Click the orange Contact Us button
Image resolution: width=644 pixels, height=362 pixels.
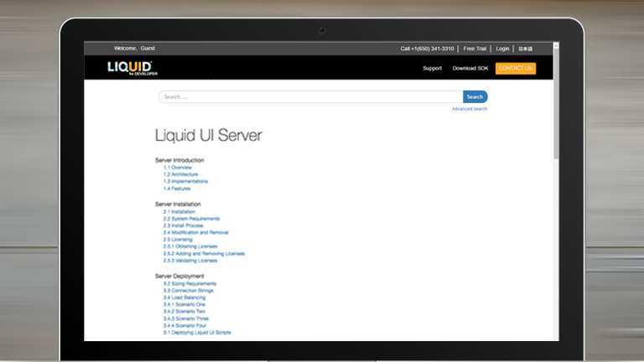[515, 68]
